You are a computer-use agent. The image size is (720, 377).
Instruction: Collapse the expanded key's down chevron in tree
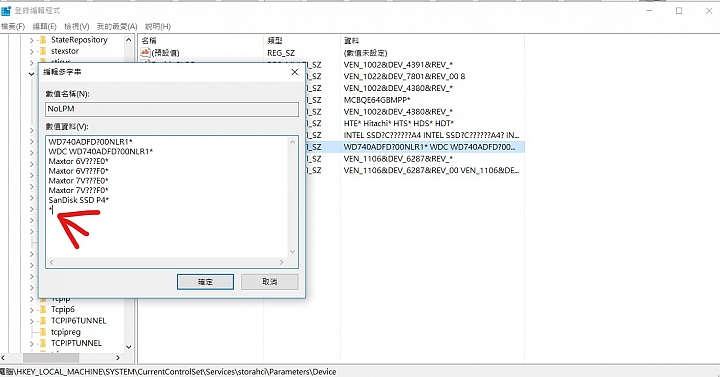click(31, 73)
